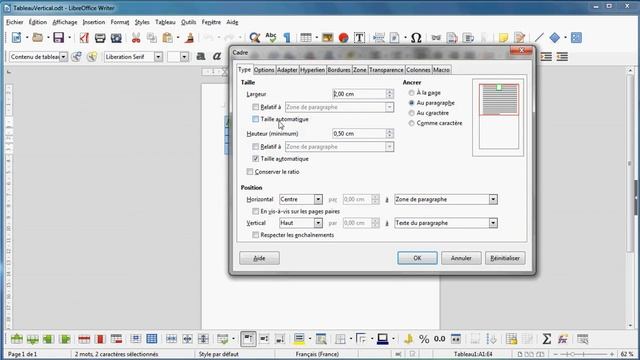
Task: Click the Insert chart icon
Action: pyautogui.click(x=344, y=38)
